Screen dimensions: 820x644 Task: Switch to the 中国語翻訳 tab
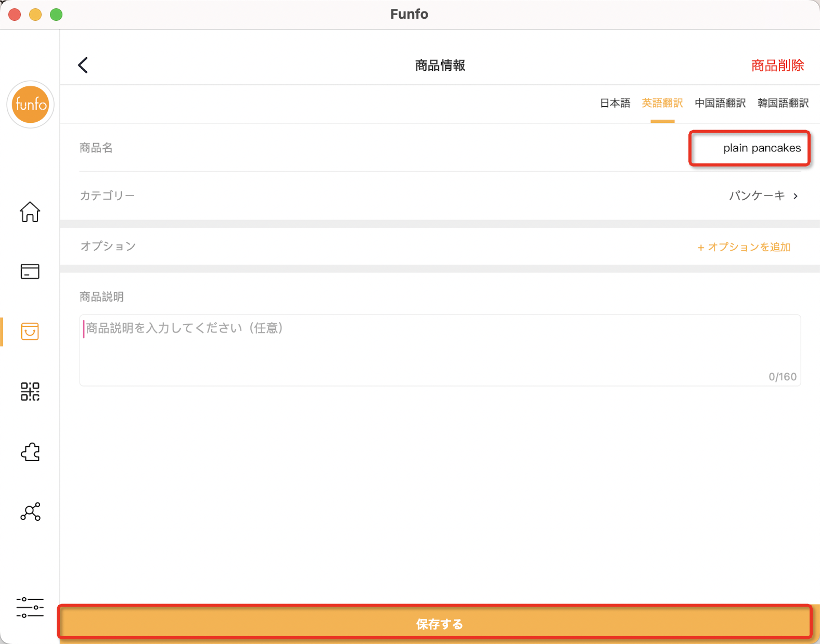pos(720,103)
